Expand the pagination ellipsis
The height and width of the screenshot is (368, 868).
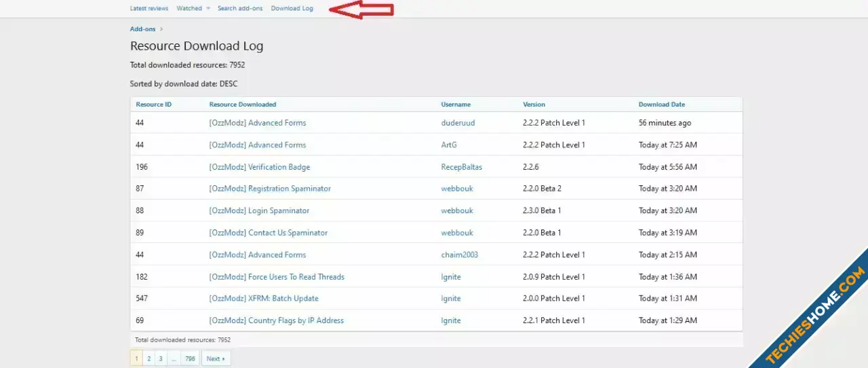click(174, 358)
